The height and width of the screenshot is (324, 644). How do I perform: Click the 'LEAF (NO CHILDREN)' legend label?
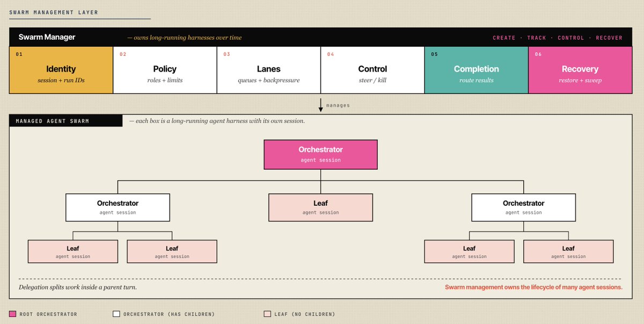coord(305,314)
